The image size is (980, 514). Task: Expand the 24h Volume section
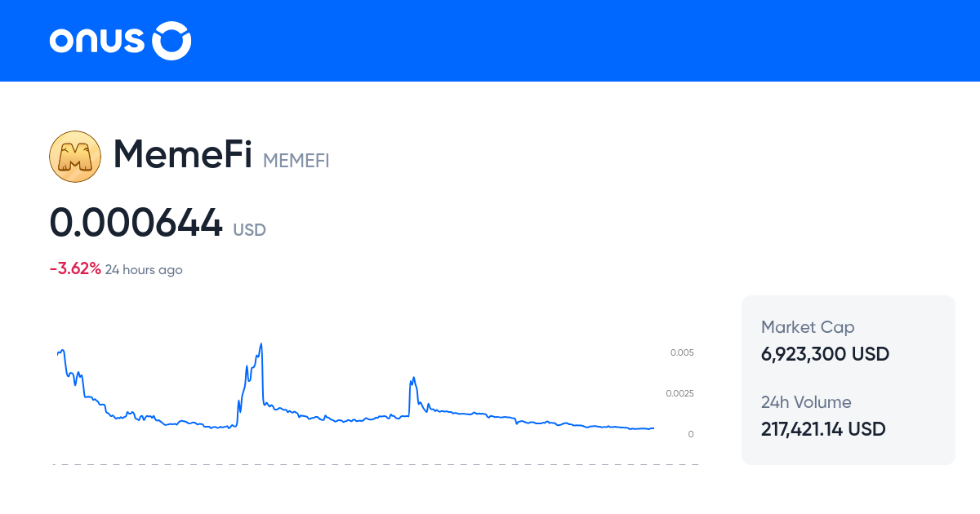point(806,402)
